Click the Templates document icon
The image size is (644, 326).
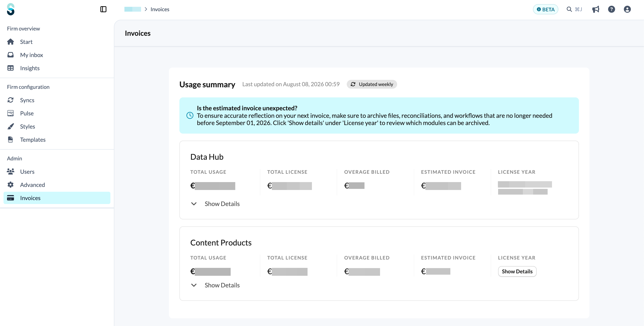(11, 140)
